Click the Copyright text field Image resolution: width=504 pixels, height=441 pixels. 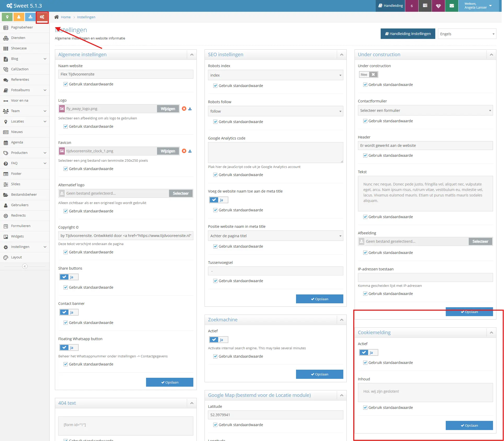tap(126, 236)
